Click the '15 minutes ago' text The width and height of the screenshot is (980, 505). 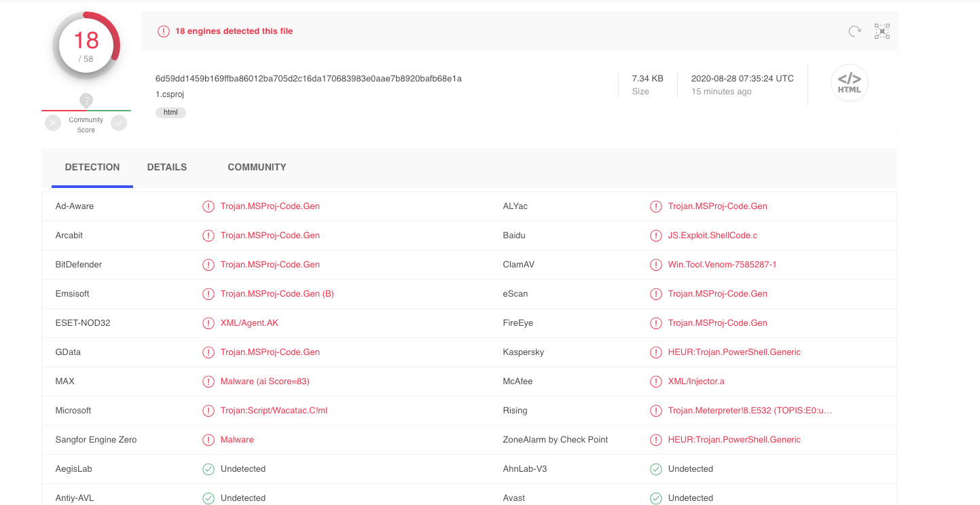[x=721, y=92]
